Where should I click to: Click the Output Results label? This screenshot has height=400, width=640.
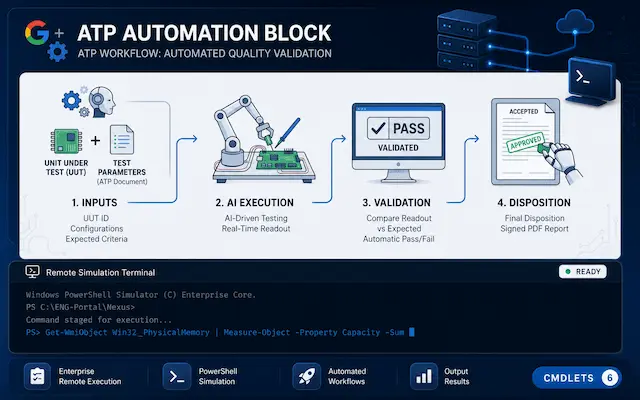click(456, 376)
